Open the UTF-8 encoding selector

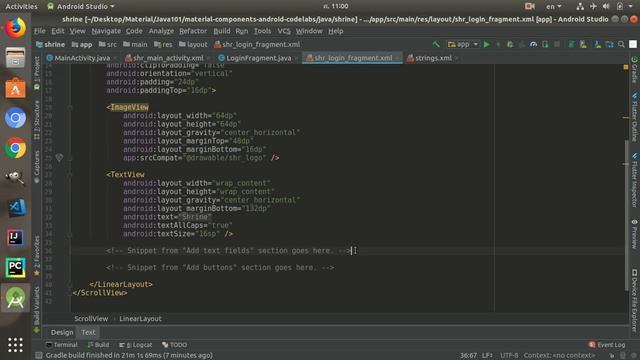click(509, 356)
